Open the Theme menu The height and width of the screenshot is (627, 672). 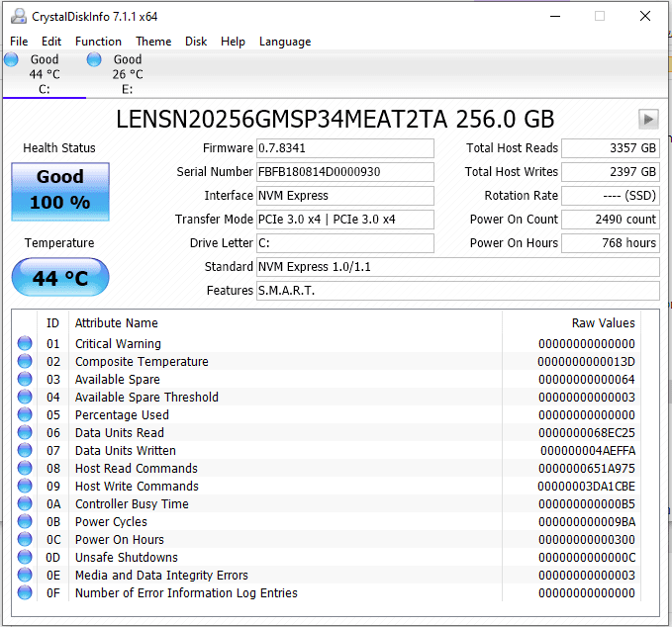click(153, 42)
